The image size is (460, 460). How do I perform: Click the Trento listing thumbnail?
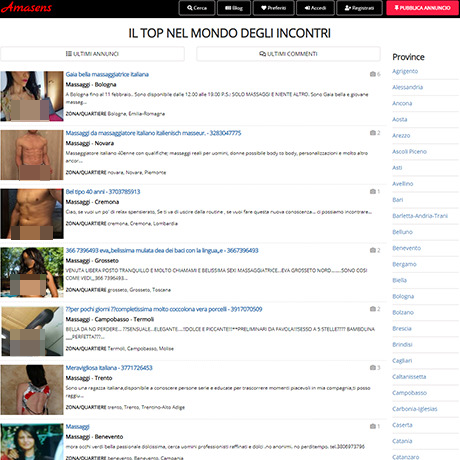32,390
